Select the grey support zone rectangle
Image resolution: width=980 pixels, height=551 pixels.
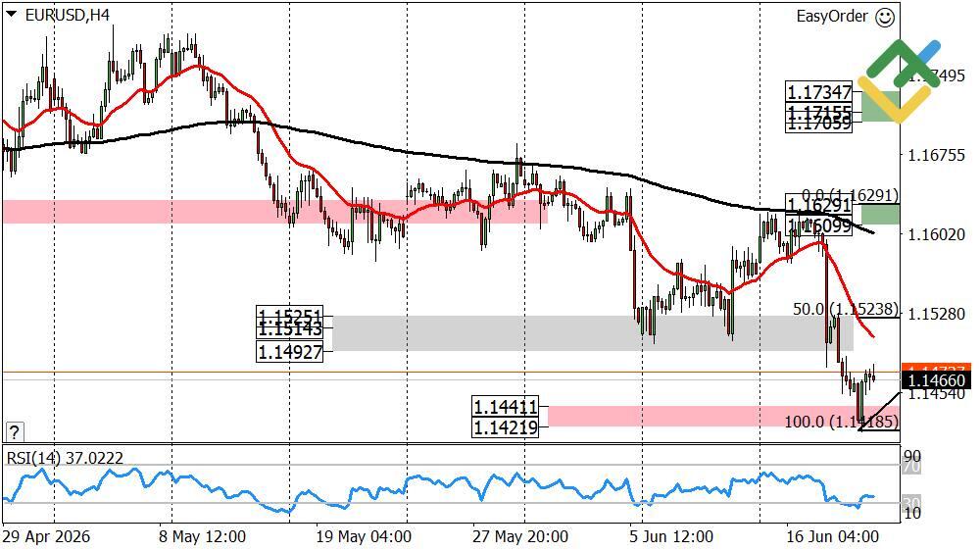point(593,332)
